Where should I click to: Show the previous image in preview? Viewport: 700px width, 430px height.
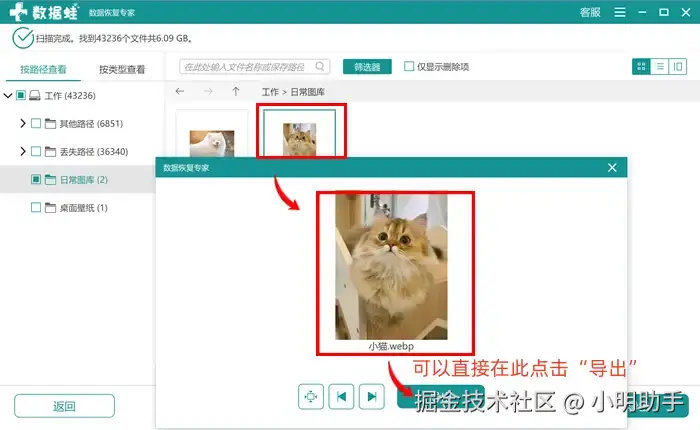[x=342, y=397]
